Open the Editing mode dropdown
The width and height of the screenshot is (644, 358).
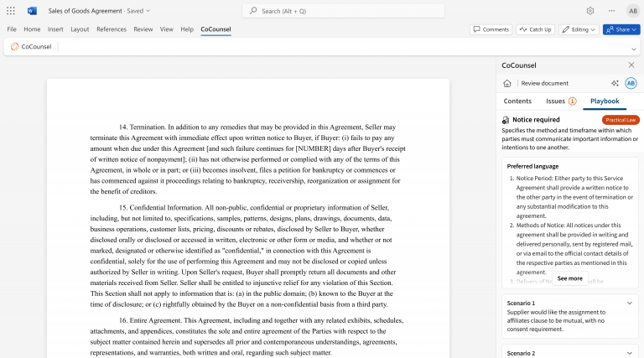[579, 29]
